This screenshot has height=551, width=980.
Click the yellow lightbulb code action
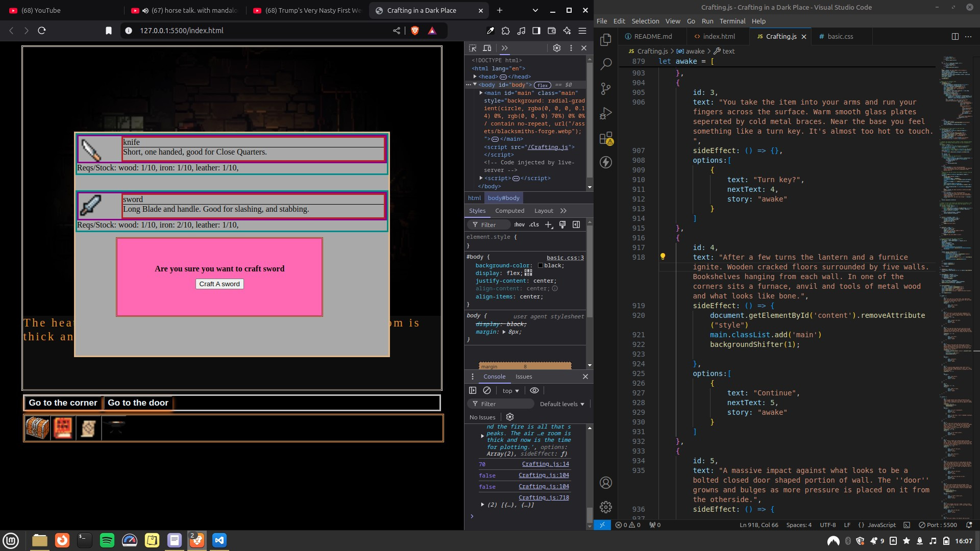click(663, 257)
